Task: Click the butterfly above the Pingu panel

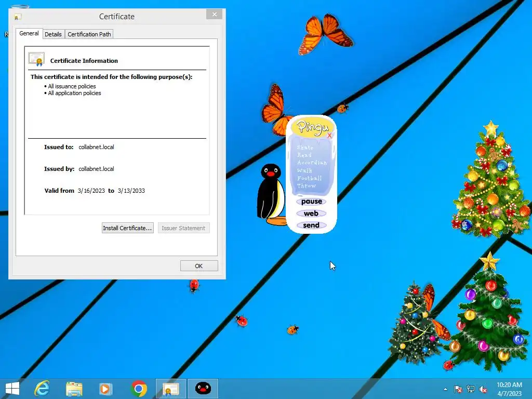Action: pos(275,110)
